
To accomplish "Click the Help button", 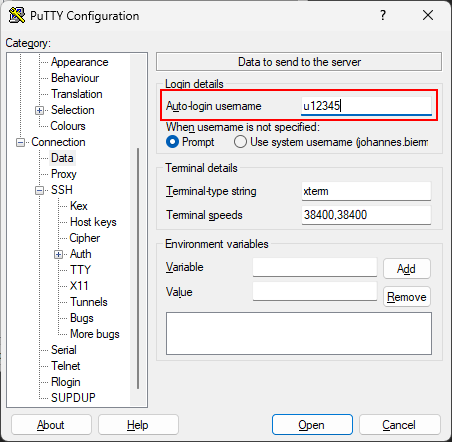I will point(138,425).
